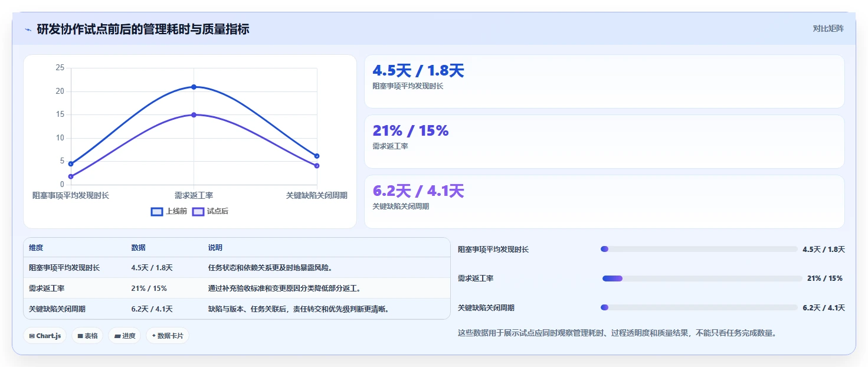The width and height of the screenshot is (868, 367).
Task: Click the 对比矩阵 label in the header
Action: pyautogui.click(x=828, y=29)
